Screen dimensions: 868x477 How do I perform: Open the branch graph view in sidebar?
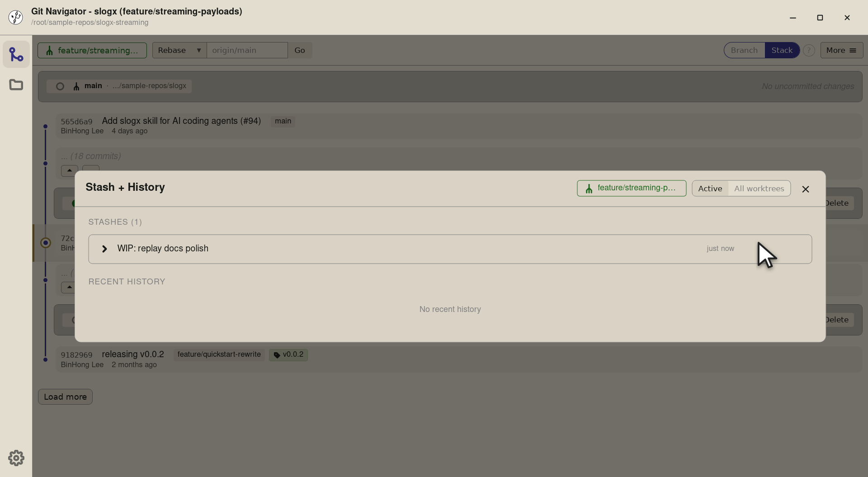[x=16, y=55]
